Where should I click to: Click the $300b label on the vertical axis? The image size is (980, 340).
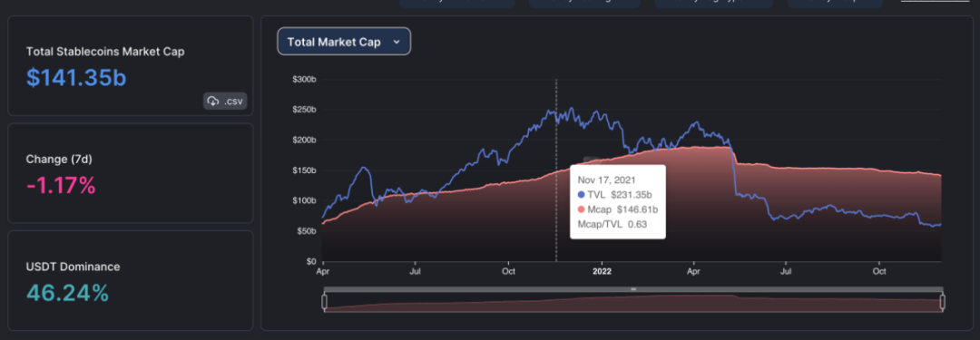tap(304, 80)
